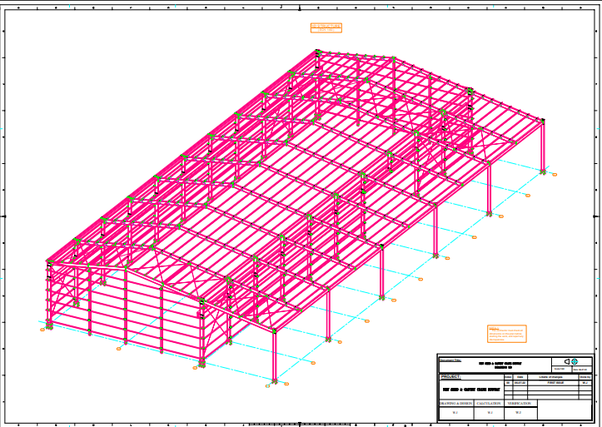
Task: Click the projection symbol in the title block
Action: 571,362
